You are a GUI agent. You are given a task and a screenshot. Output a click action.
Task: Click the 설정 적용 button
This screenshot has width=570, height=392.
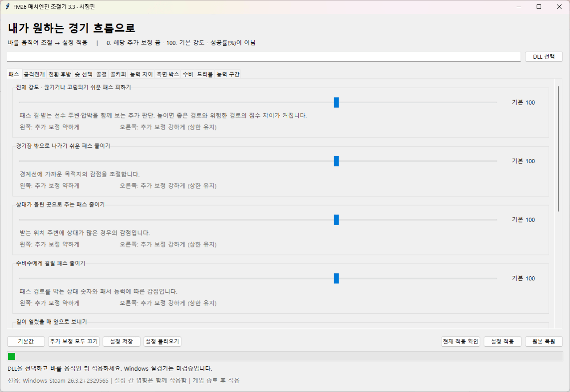[x=502, y=341]
